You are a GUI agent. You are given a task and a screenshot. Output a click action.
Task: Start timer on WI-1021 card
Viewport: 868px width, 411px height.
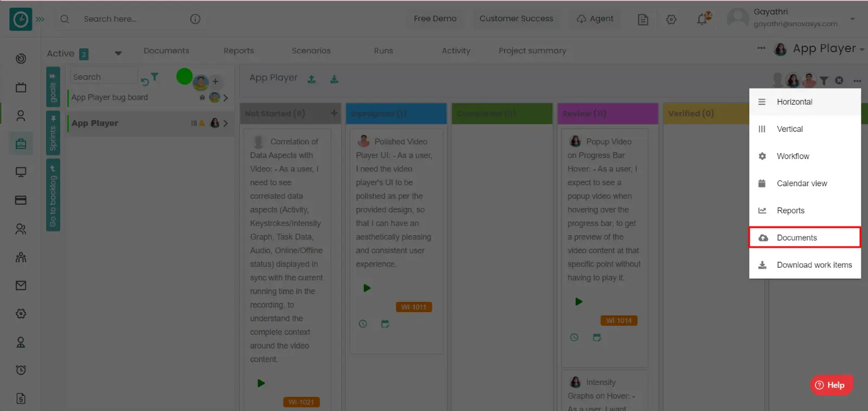[x=261, y=383]
